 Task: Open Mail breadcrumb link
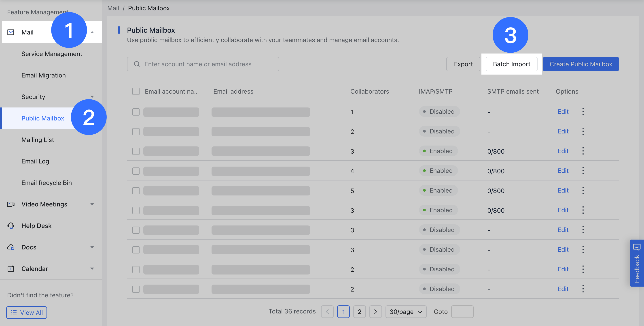coord(113,8)
